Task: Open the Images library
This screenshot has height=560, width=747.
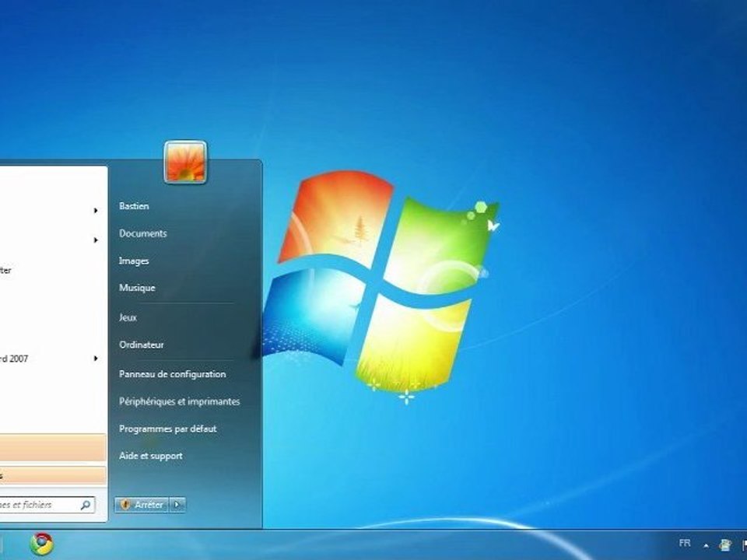Action: tap(134, 261)
